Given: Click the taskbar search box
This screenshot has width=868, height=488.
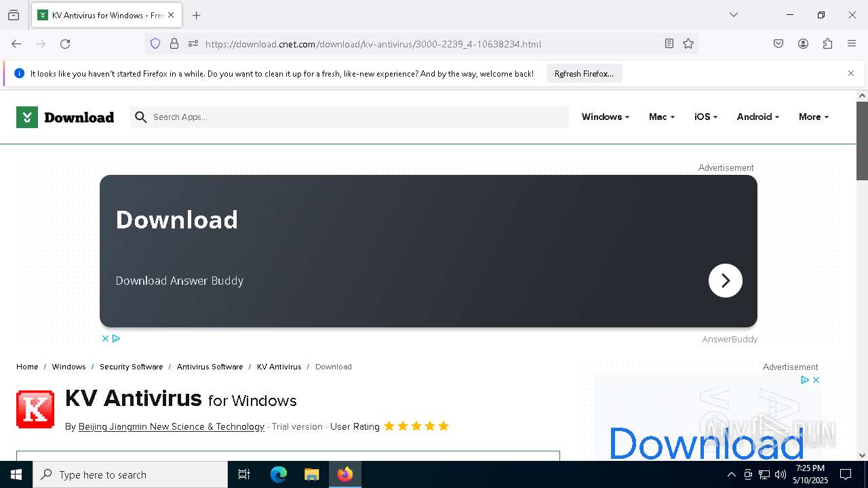Looking at the screenshot, I should [130, 474].
